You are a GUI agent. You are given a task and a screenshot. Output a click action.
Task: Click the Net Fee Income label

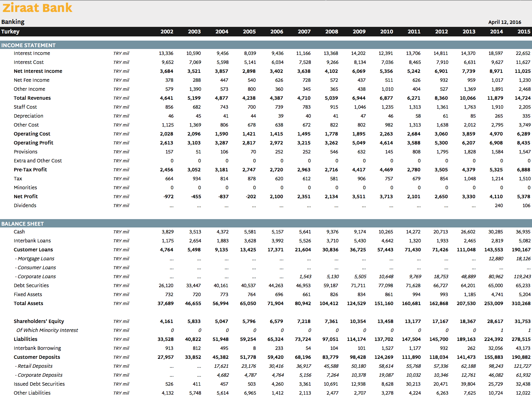click(32, 80)
